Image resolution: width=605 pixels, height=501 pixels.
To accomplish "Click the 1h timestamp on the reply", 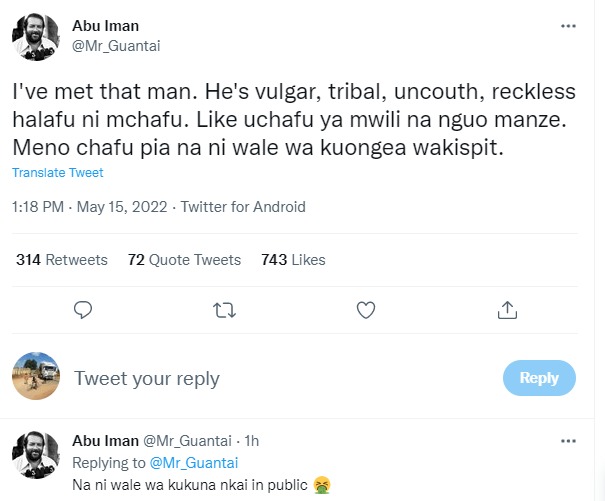I will click(x=252, y=441).
